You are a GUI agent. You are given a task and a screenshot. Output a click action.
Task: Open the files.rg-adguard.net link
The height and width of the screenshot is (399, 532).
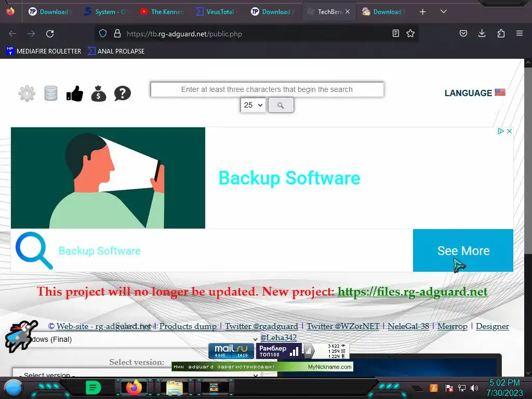point(413,292)
